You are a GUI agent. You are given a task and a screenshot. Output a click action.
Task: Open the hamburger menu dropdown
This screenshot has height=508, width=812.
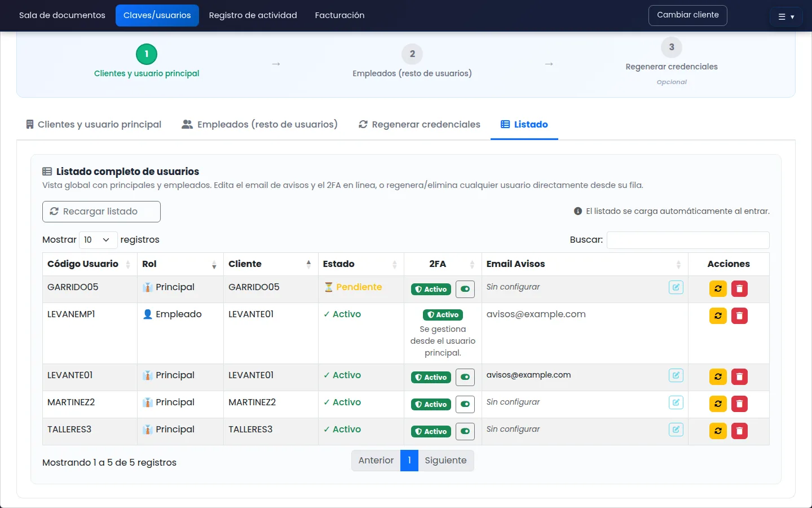[786, 17]
